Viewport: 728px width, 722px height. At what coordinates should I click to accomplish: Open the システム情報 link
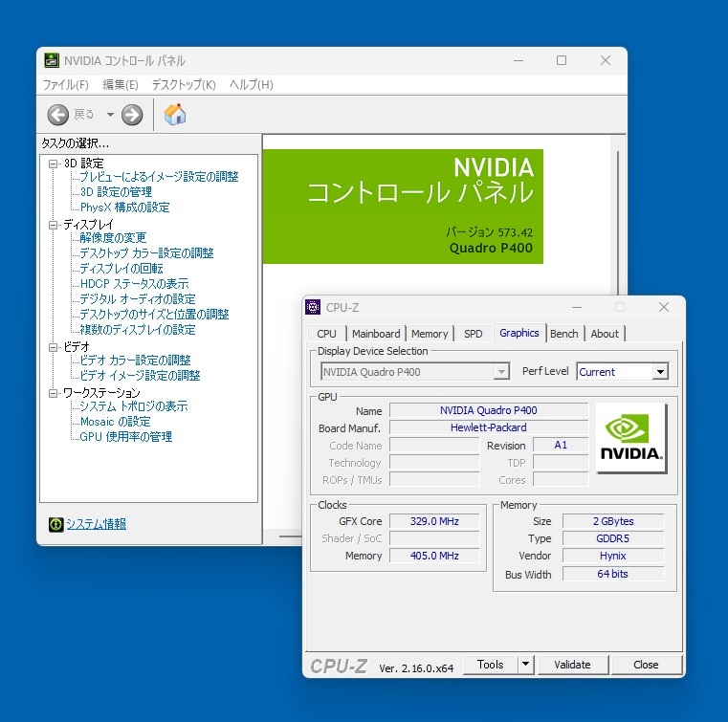point(96,524)
